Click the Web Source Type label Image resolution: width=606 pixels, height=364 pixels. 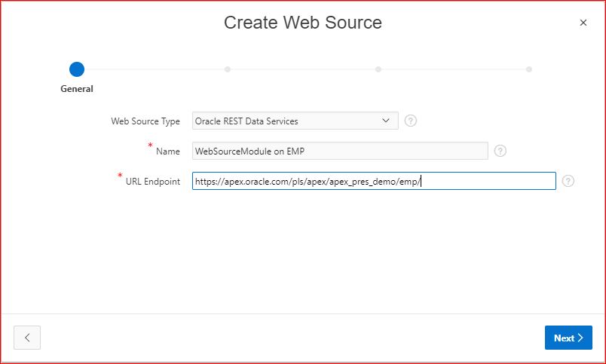(145, 121)
